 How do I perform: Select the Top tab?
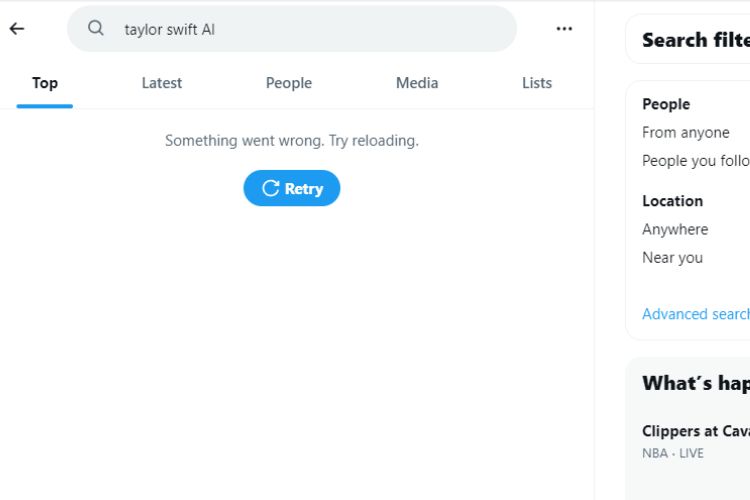coord(45,83)
